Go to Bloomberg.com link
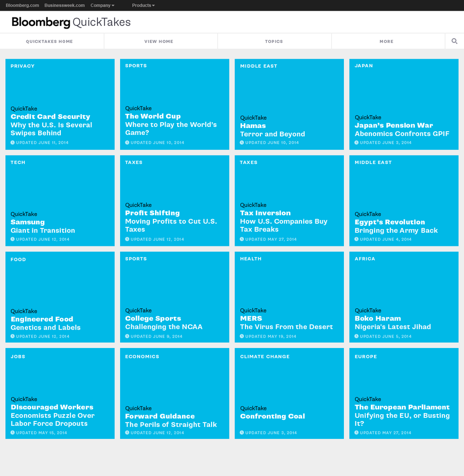Screen dimensions: 464x476 click(22, 5)
